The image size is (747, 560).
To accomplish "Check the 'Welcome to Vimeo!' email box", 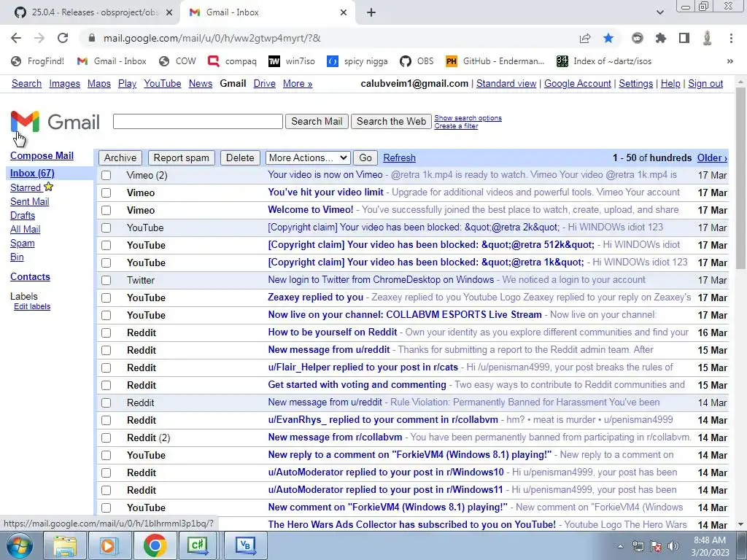I will click(x=107, y=210).
